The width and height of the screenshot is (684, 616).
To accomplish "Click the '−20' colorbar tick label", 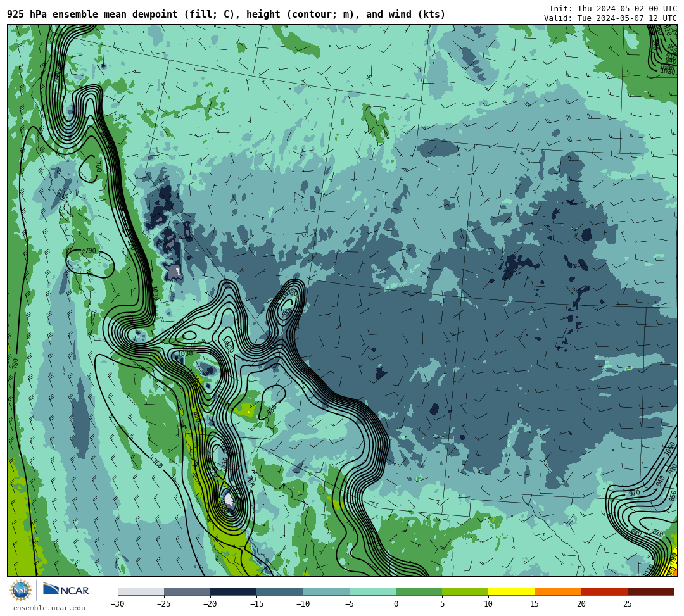I will [x=210, y=604].
